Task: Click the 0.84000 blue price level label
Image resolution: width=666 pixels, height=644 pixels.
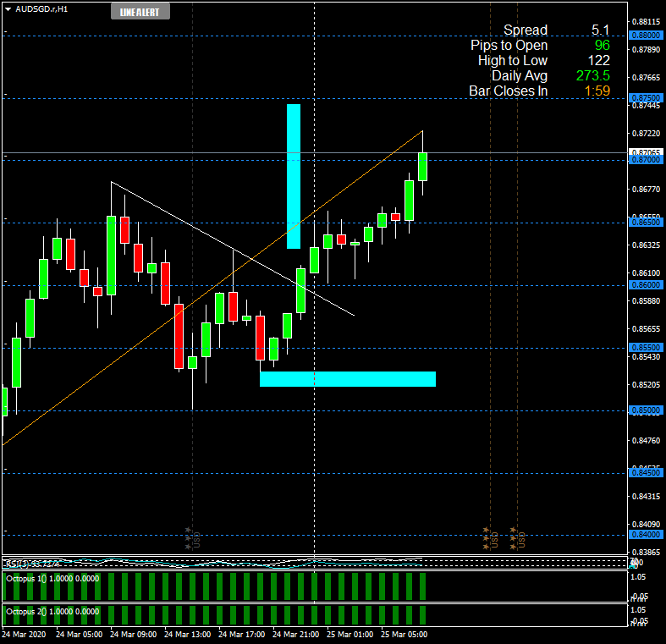Action: 646,534
